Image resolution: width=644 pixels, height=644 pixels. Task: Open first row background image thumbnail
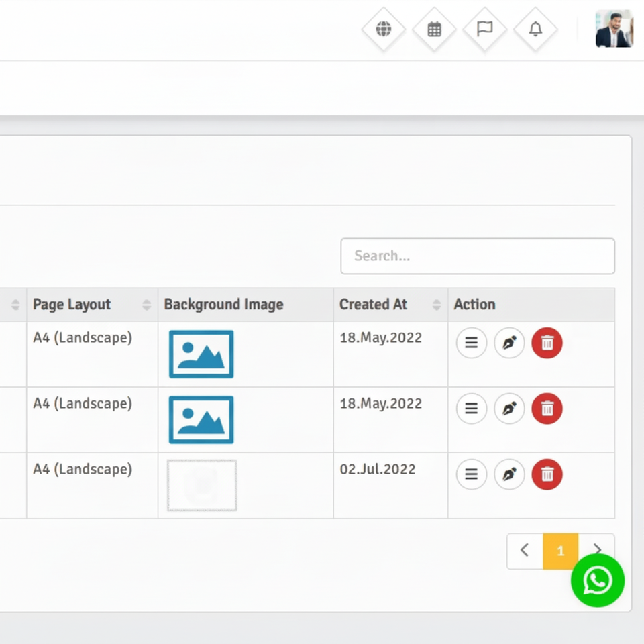[x=201, y=354]
